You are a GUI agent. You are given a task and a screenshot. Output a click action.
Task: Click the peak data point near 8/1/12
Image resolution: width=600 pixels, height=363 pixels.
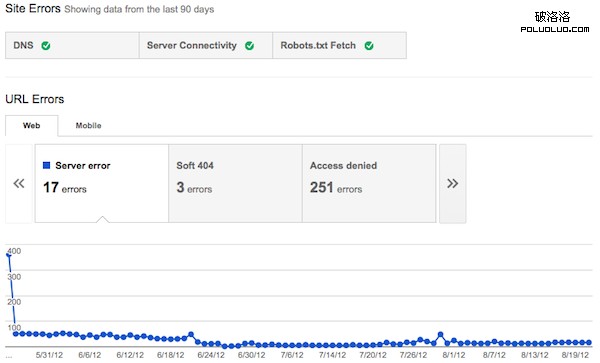440,335
